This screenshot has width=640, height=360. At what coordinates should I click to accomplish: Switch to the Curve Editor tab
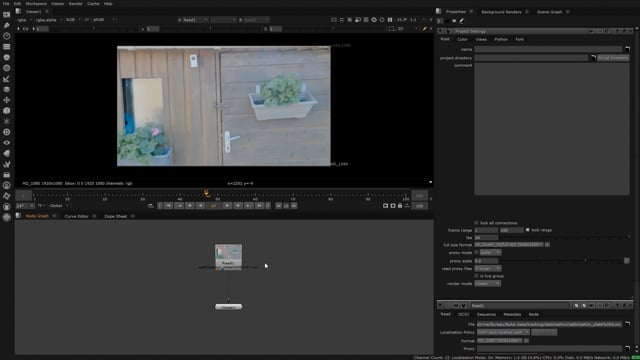[76, 216]
